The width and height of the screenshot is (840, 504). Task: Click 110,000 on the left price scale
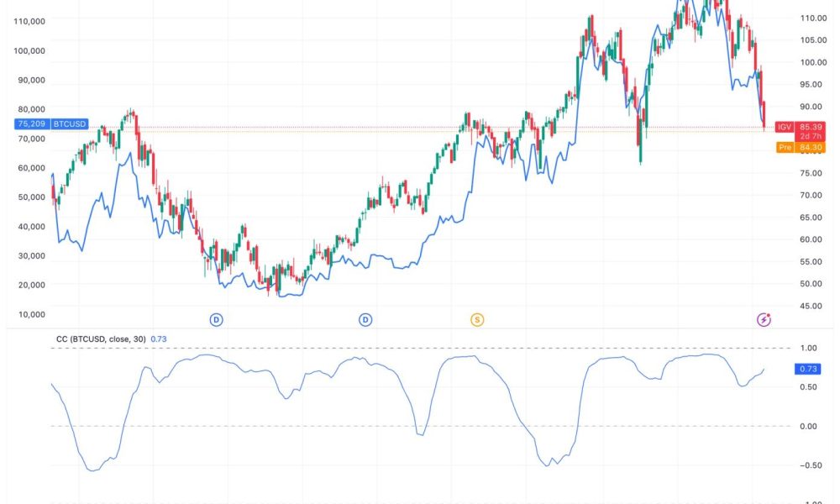click(30, 21)
